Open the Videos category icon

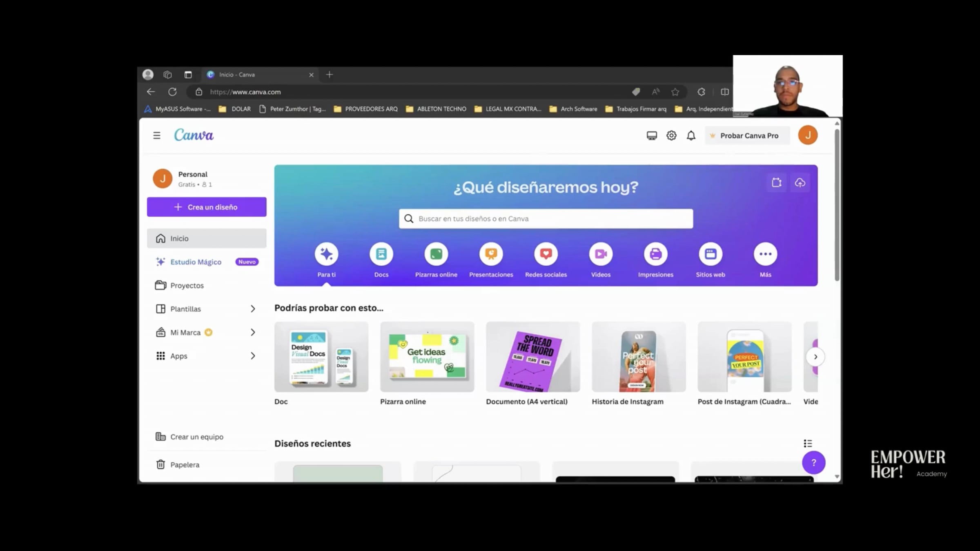601,254
